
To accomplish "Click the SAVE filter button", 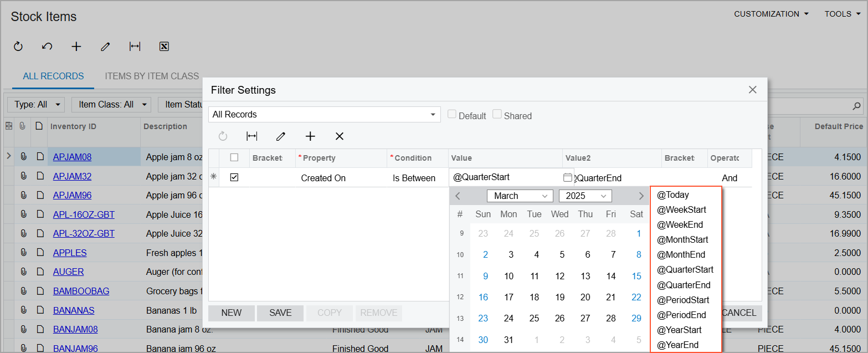I will click(280, 313).
